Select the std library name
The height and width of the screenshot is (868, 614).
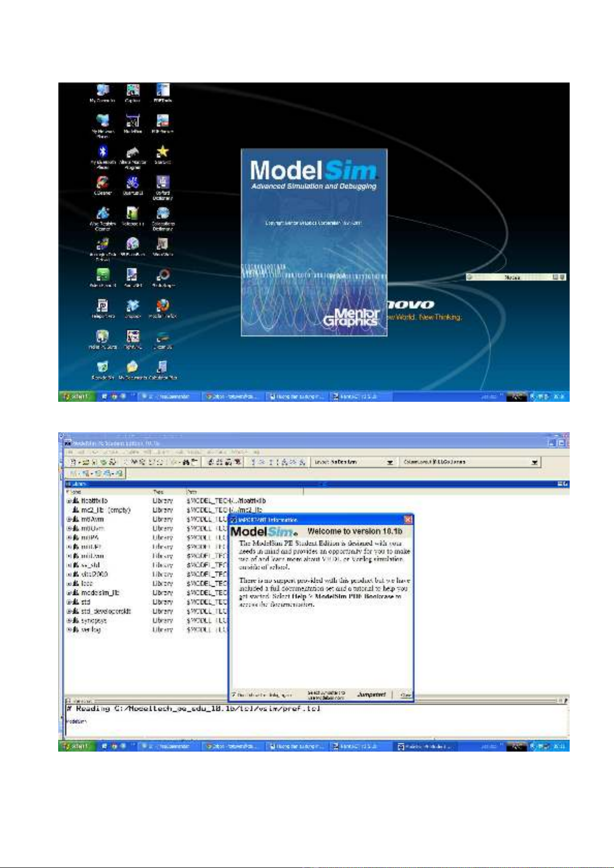(86, 602)
